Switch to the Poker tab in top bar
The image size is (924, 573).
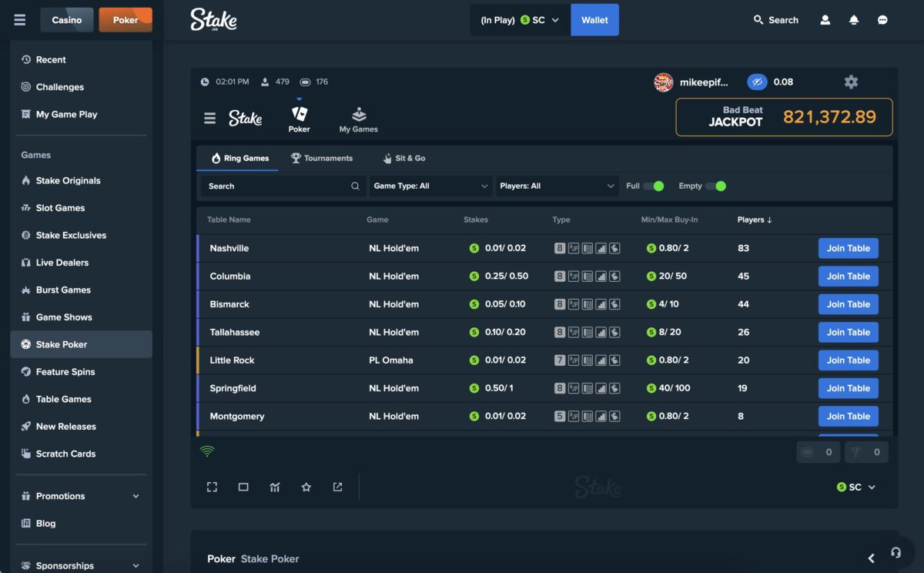coord(126,20)
